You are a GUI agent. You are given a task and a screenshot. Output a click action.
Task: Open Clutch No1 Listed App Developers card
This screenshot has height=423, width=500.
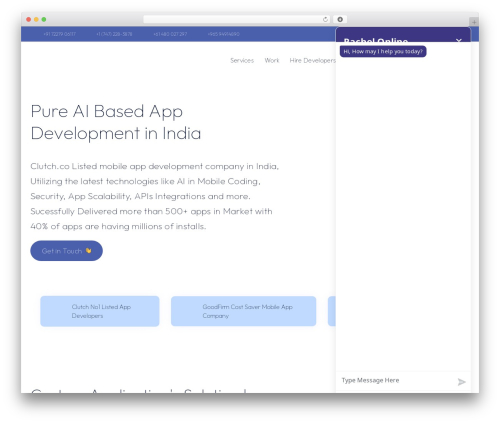click(100, 311)
